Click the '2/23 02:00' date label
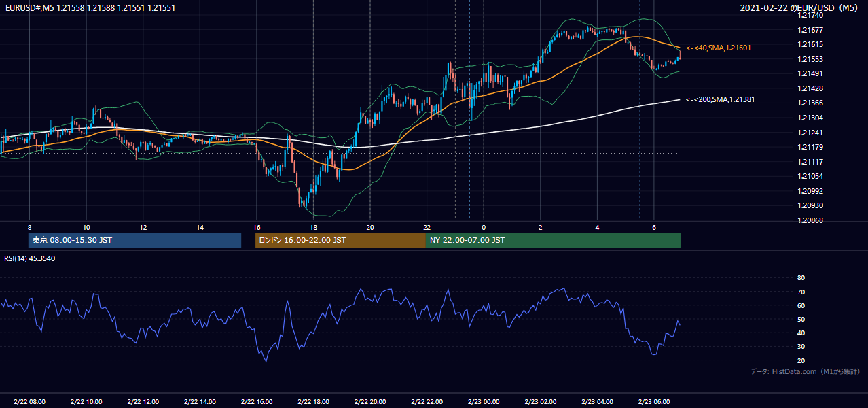 point(540,401)
